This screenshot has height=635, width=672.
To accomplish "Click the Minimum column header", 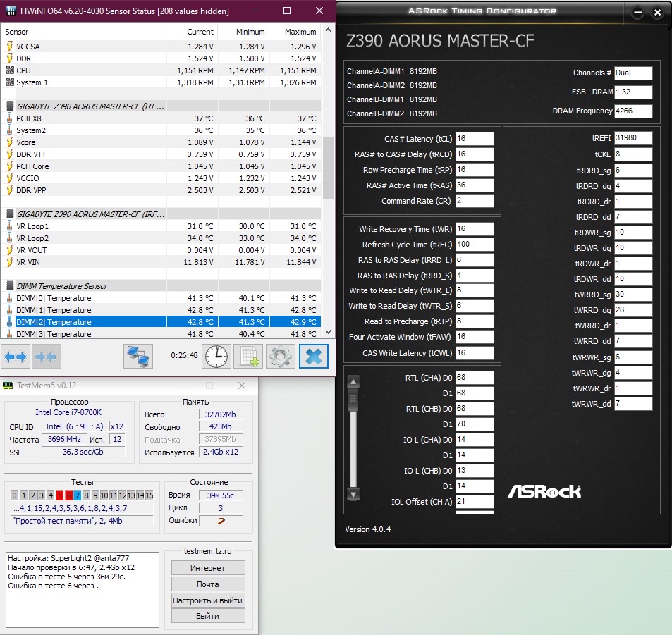I will 243,32.
